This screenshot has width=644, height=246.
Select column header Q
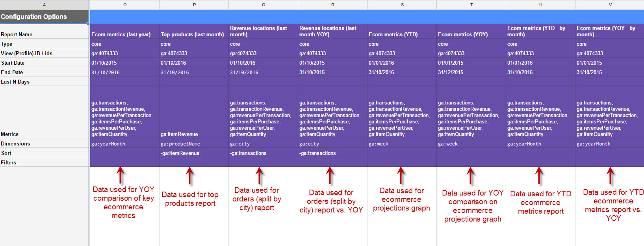coord(264,5)
